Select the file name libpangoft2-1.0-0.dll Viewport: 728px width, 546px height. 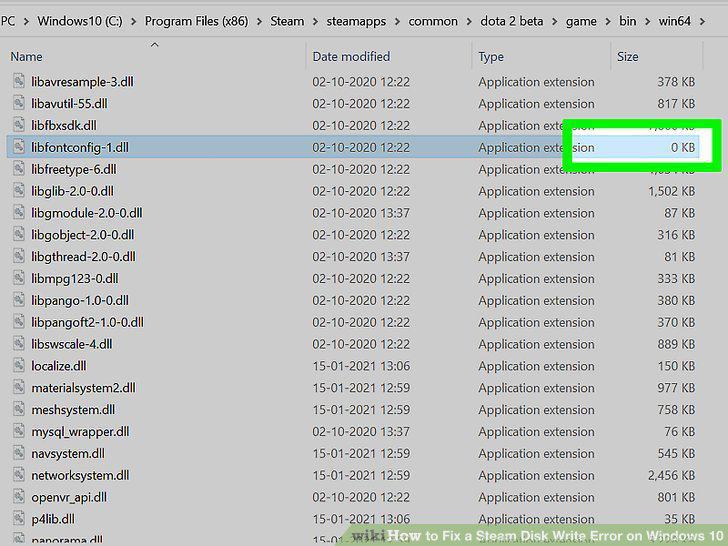[87, 322]
